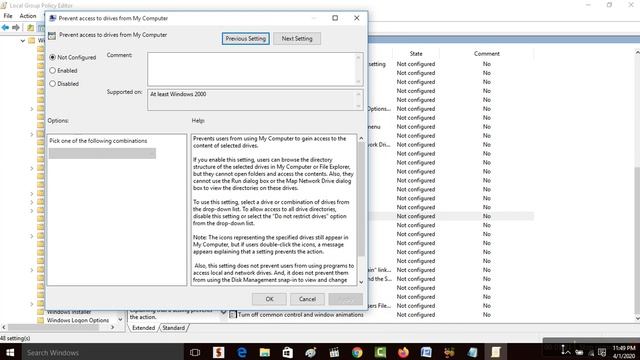Viewport: 640px width, 360px height.
Task: Select Turn off common control animations setting
Action: 300,315
